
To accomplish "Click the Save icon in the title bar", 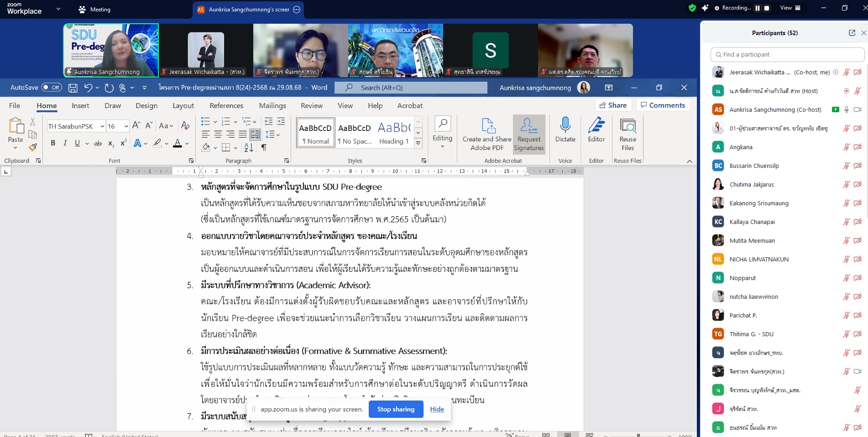I will pos(73,88).
